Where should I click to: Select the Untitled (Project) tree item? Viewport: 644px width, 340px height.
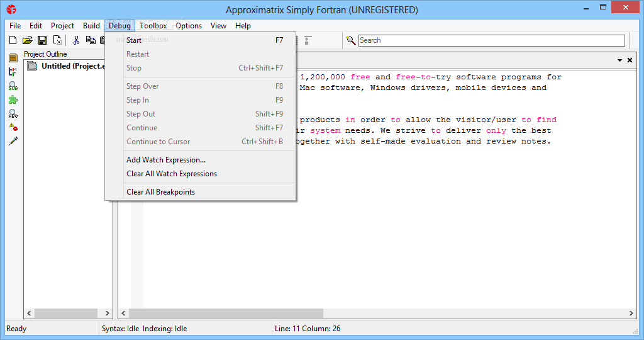pos(74,65)
